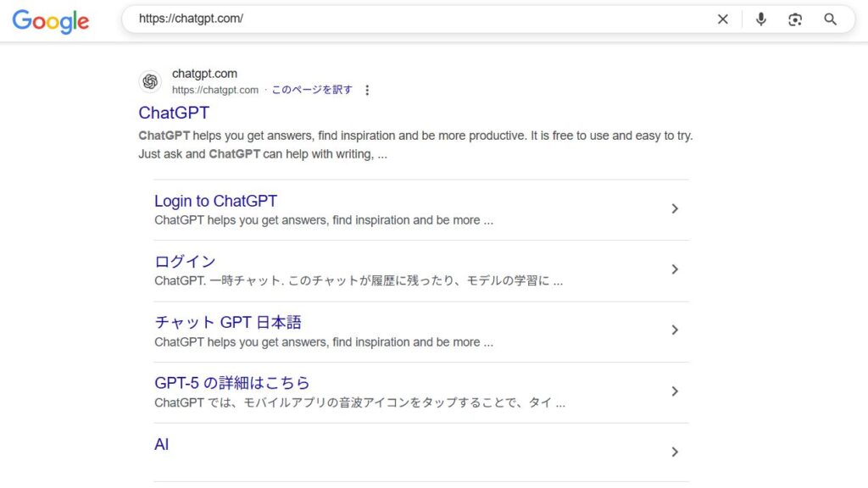Click the Google logo
The width and height of the screenshot is (868, 488).
[50, 21]
